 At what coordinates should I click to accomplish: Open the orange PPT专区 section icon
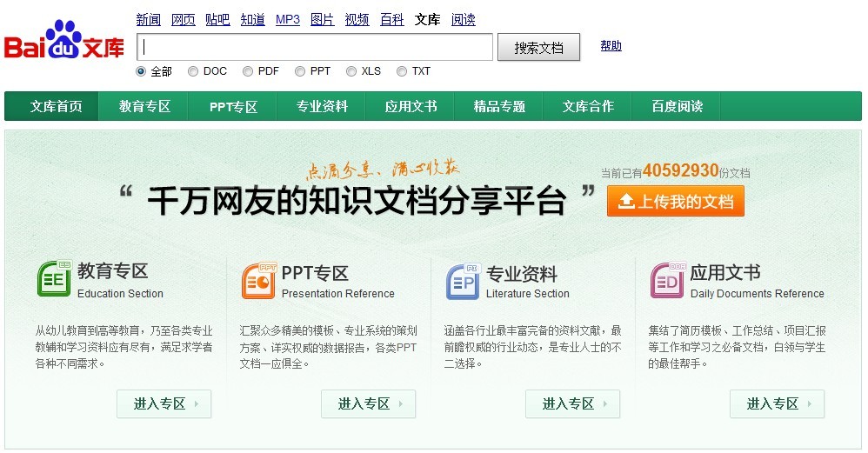pyautogui.click(x=259, y=281)
